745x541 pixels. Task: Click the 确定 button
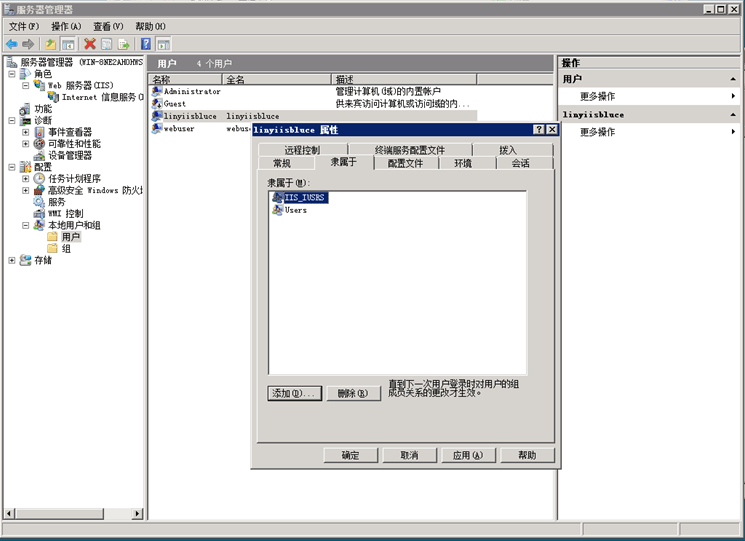click(350, 455)
